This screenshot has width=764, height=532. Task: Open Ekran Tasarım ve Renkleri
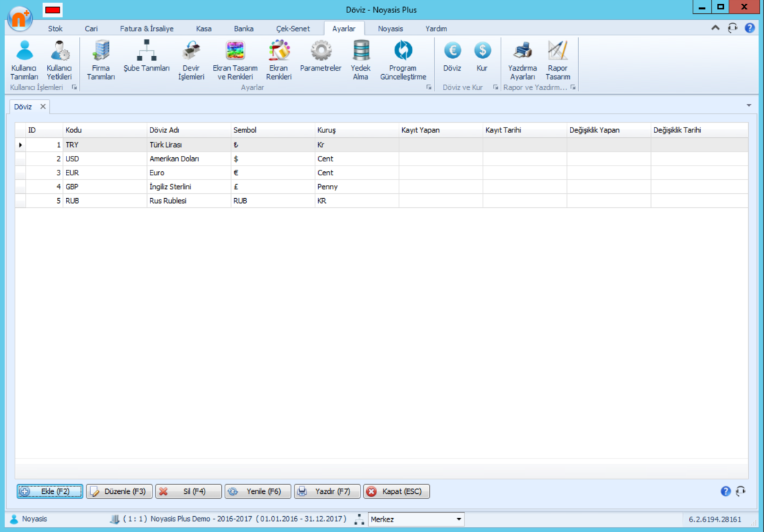[x=235, y=60]
